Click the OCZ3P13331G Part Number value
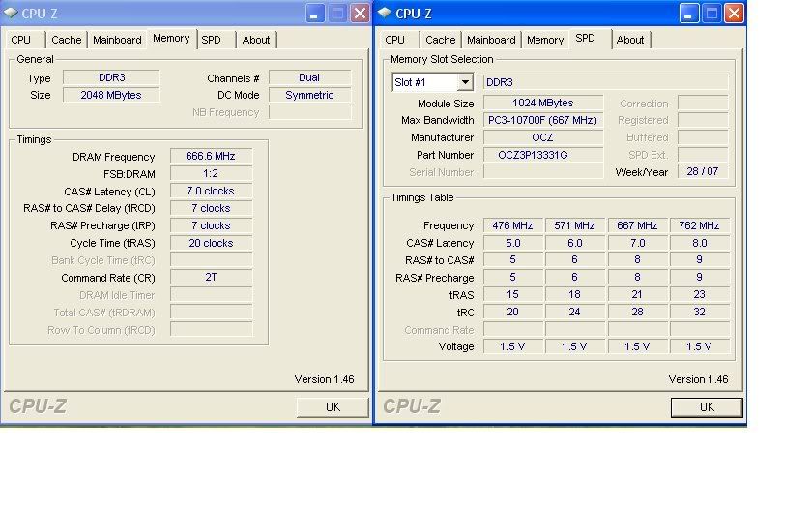 (543, 155)
